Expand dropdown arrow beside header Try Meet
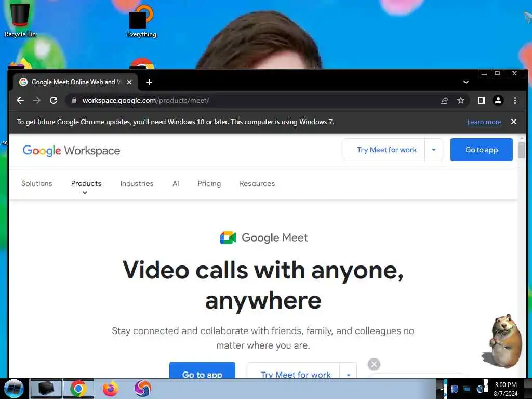 coord(434,150)
